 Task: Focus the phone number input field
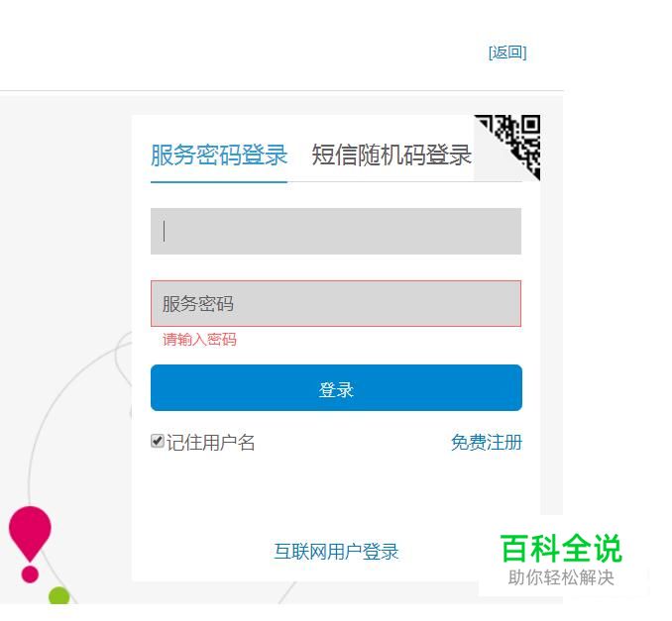tap(336, 232)
